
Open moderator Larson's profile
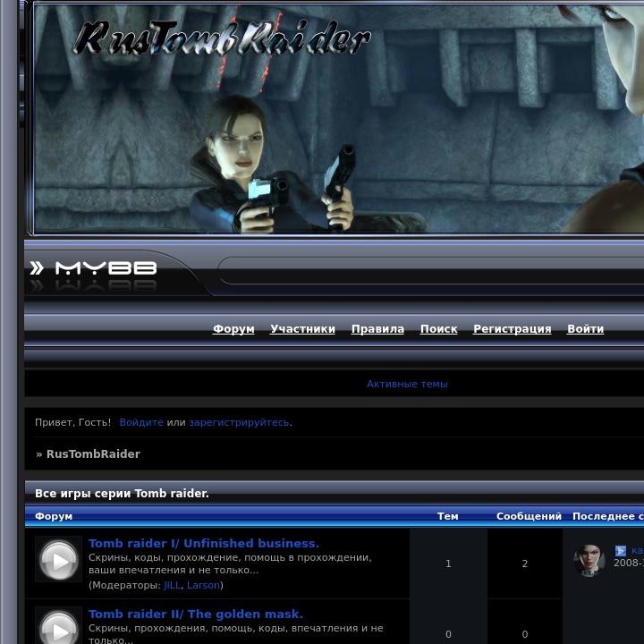tap(203, 585)
